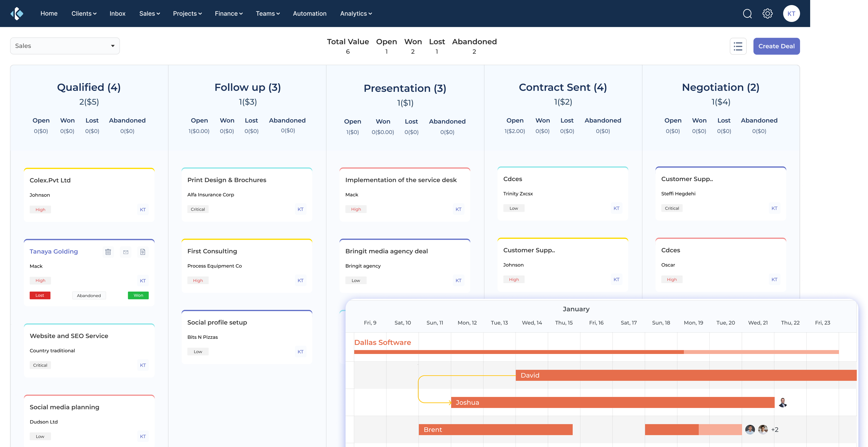Click KT badge on Implementation of the service desk card

tap(458, 209)
